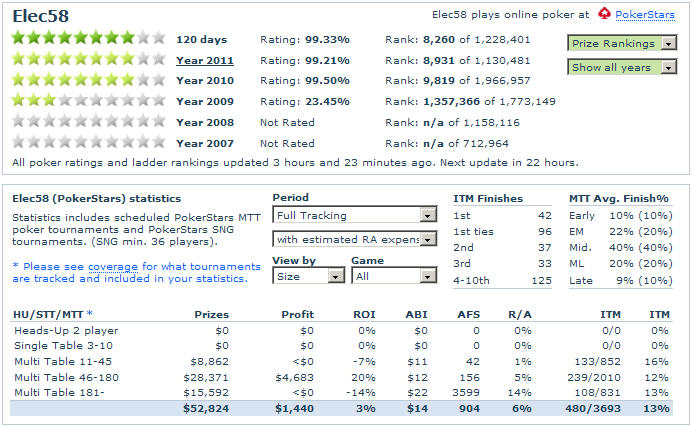Click the R/A column header
Image resolution: width=692 pixels, height=427 pixels.
519,315
